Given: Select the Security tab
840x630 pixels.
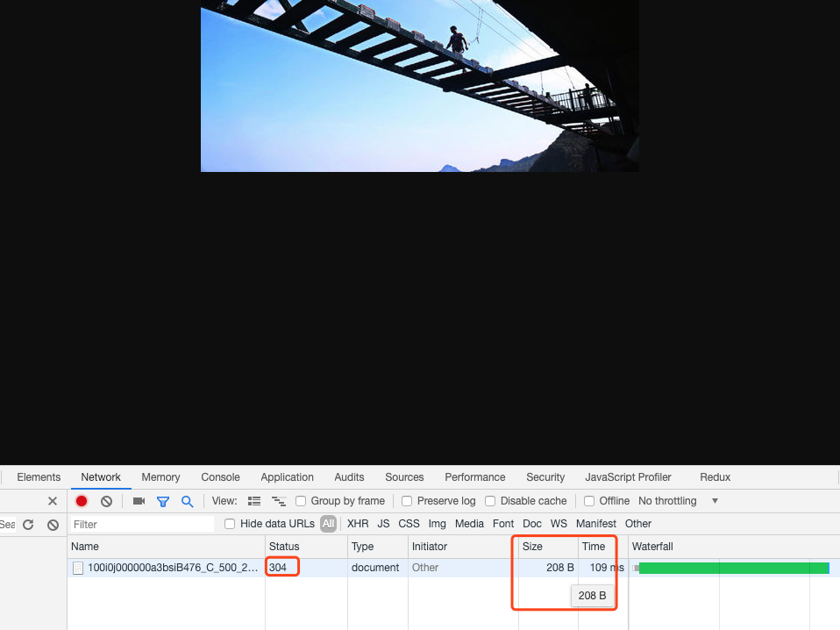Looking at the screenshot, I should [545, 477].
